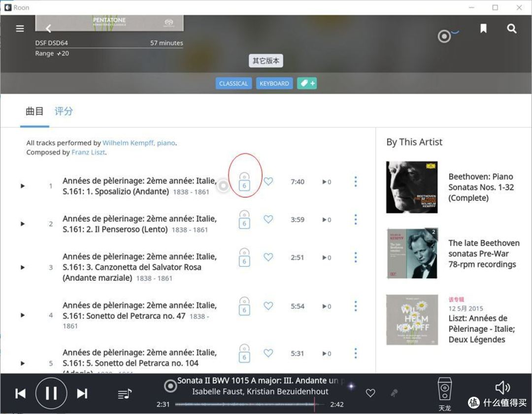
Task: Open the CLASSICAL genre tag
Action: point(233,83)
